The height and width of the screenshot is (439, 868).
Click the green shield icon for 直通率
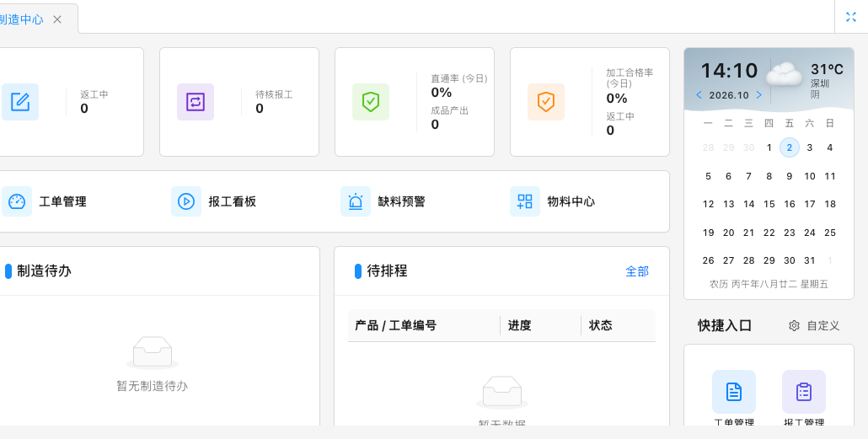click(371, 102)
